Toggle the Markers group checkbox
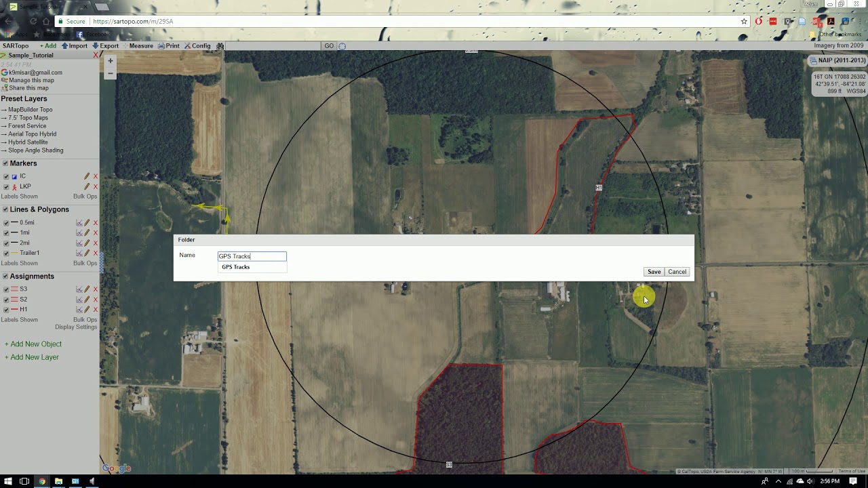Image resolution: width=868 pixels, height=488 pixels. (5, 163)
